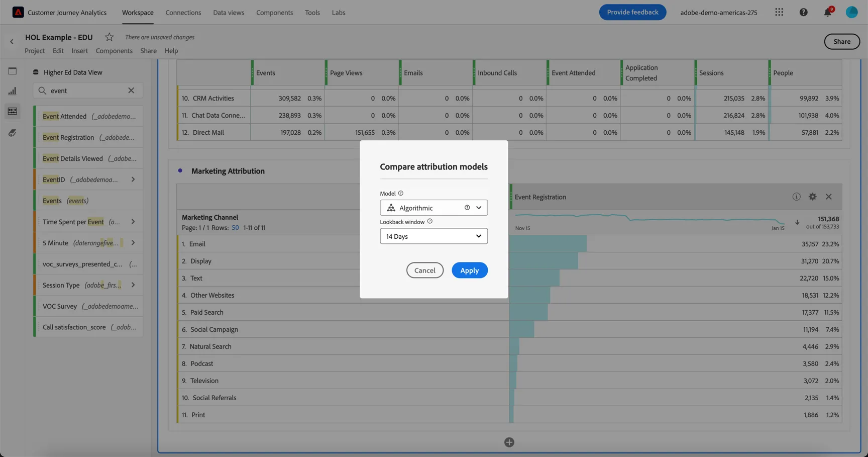This screenshot has height=457, width=868.
Task: Open the user profile avatar
Action: click(851, 12)
